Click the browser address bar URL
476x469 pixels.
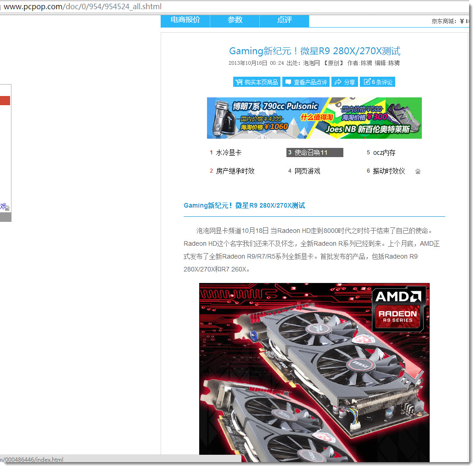click(x=83, y=7)
